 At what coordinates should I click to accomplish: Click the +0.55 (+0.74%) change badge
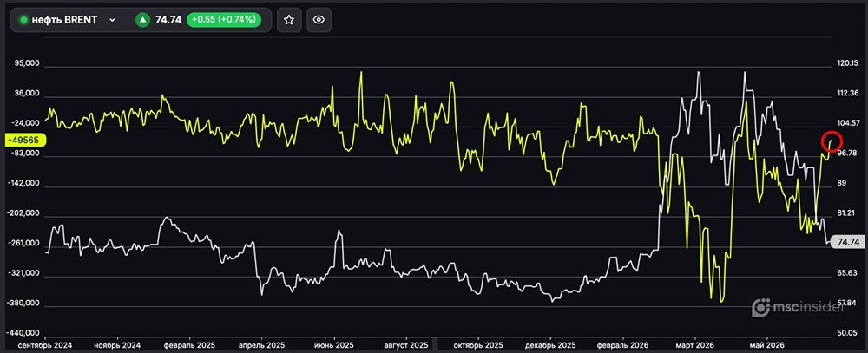pos(224,20)
